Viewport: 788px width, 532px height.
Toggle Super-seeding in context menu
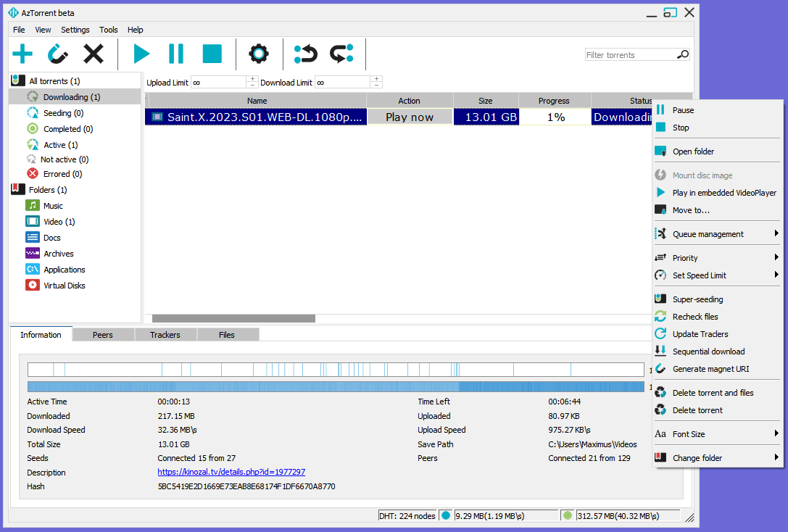click(x=718, y=299)
